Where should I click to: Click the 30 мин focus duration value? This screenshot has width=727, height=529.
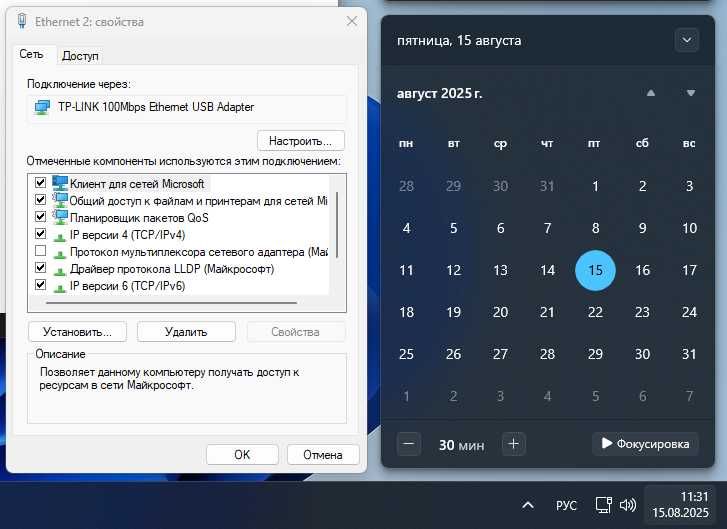461,445
